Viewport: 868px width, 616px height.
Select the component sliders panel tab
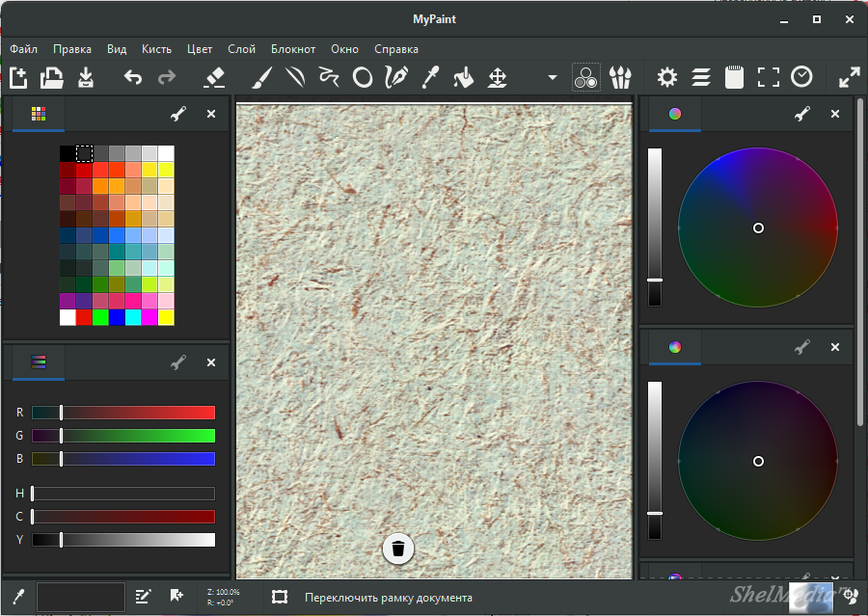39,362
